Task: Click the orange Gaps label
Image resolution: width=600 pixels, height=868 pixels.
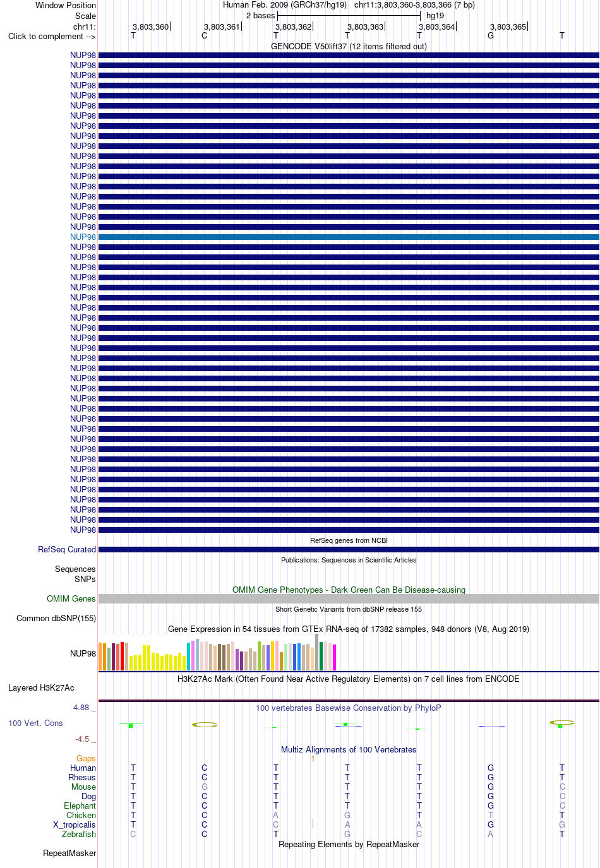Action: pyautogui.click(x=86, y=758)
